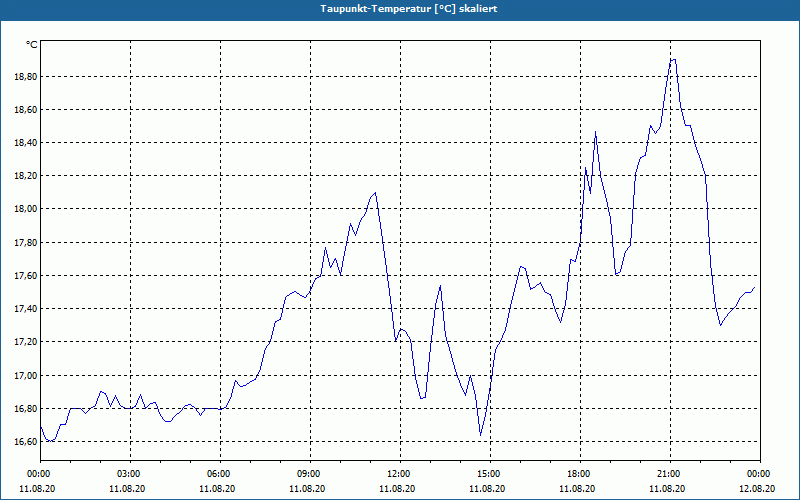800x500 pixels.
Task: Click the curve's highest peak near 21:00
Action: (x=673, y=60)
